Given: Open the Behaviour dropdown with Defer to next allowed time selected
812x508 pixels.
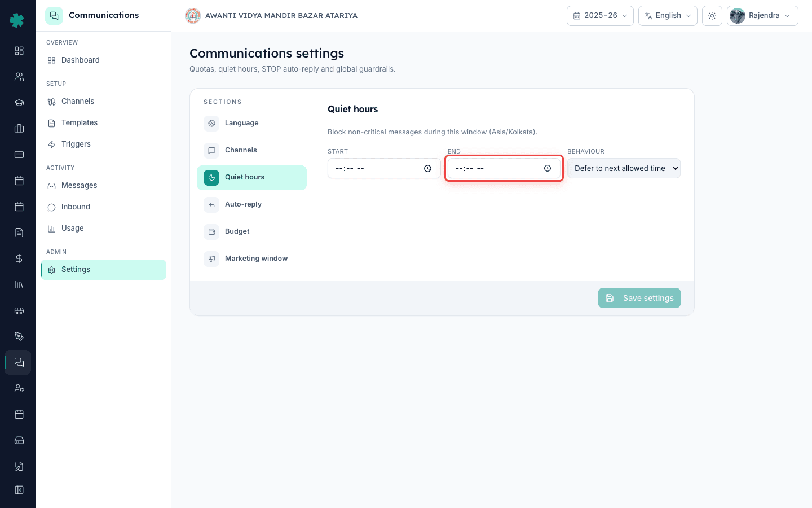Looking at the screenshot, I should tap(624, 168).
